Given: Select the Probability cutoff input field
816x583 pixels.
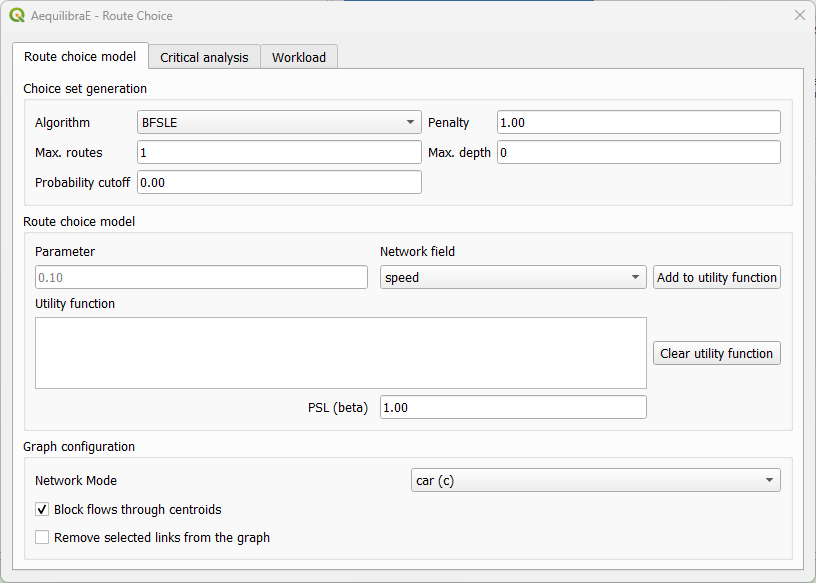Looking at the screenshot, I should (x=279, y=182).
